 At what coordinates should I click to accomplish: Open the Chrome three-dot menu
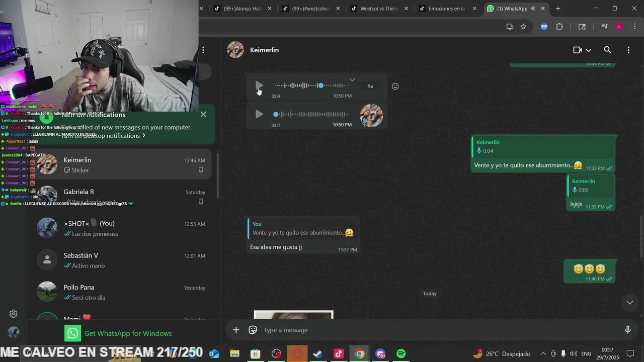(x=634, y=27)
